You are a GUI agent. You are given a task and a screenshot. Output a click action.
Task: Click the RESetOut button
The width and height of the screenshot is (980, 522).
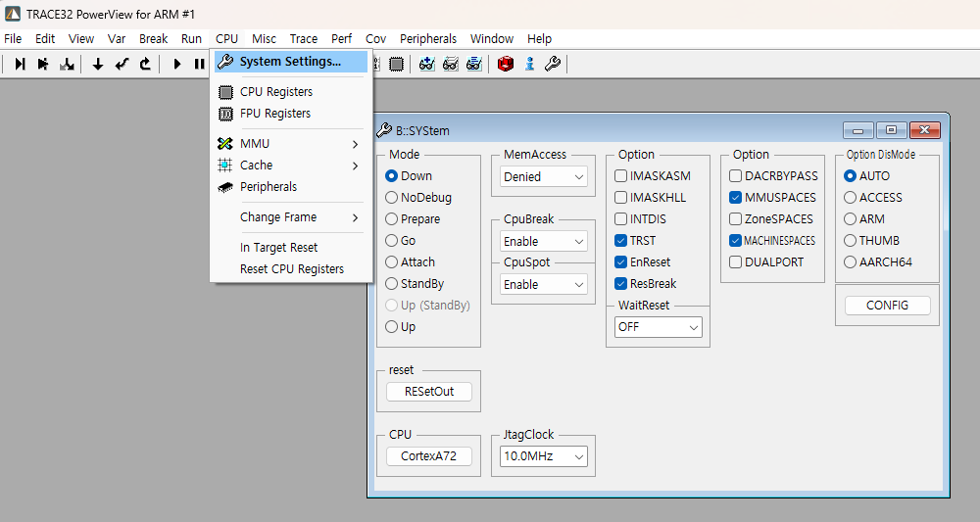coord(428,392)
